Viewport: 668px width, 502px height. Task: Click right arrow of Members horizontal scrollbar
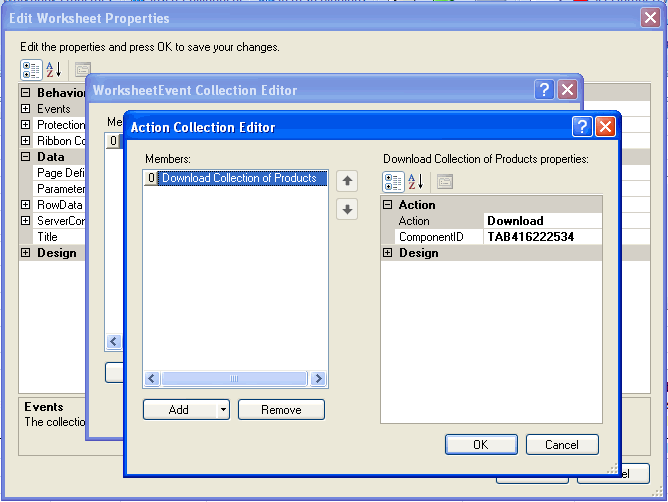[x=318, y=378]
